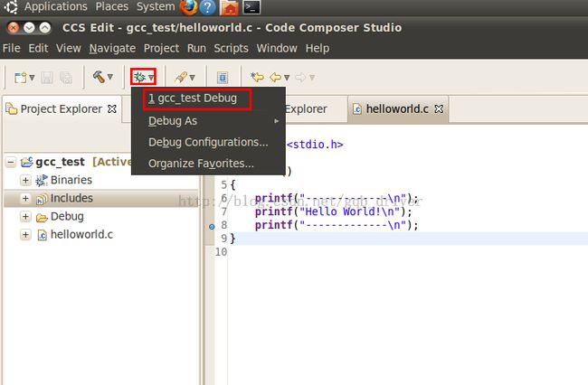This screenshot has width=588, height=385.
Task: Expand the Includes tree node
Action: [x=25, y=198]
